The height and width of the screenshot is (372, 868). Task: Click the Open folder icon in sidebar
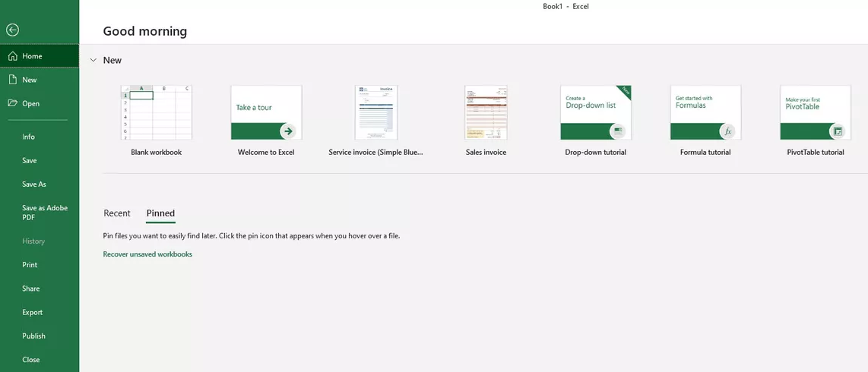point(13,103)
